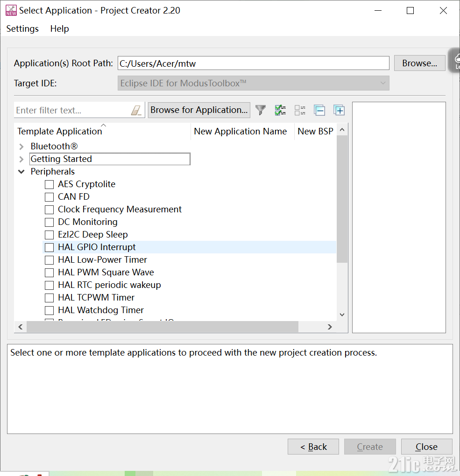Check the HAL TCPWM Timer checkbox
The height and width of the screenshot is (476, 460).
[x=49, y=298]
